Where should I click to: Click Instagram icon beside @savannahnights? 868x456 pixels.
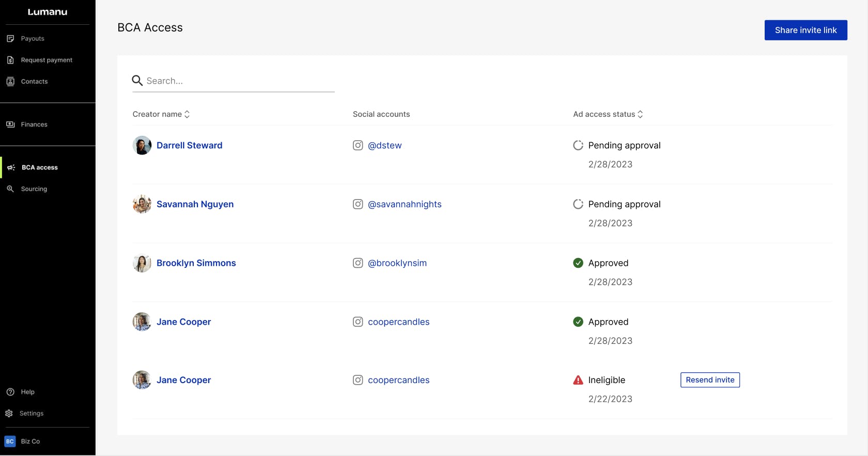(358, 204)
